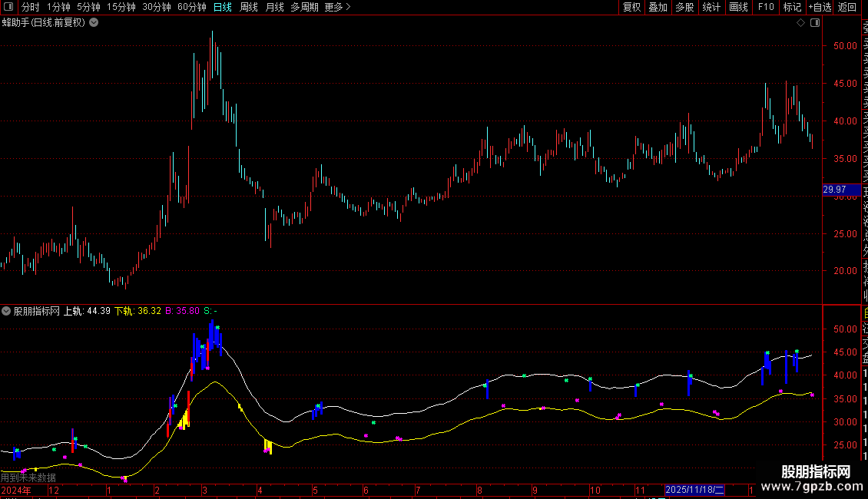The width and height of the screenshot is (868, 499).
Task: Select the 30分钟 period
Action: (157, 7)
